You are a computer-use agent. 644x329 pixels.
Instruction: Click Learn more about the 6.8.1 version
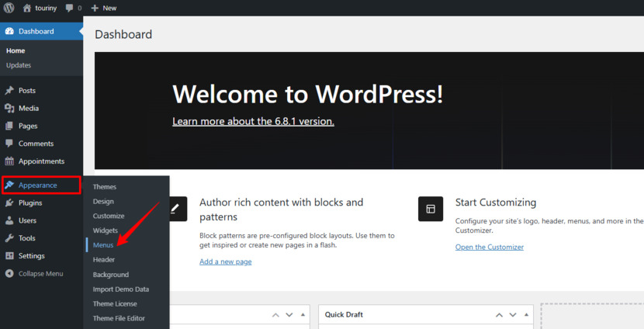click(253, 121)
